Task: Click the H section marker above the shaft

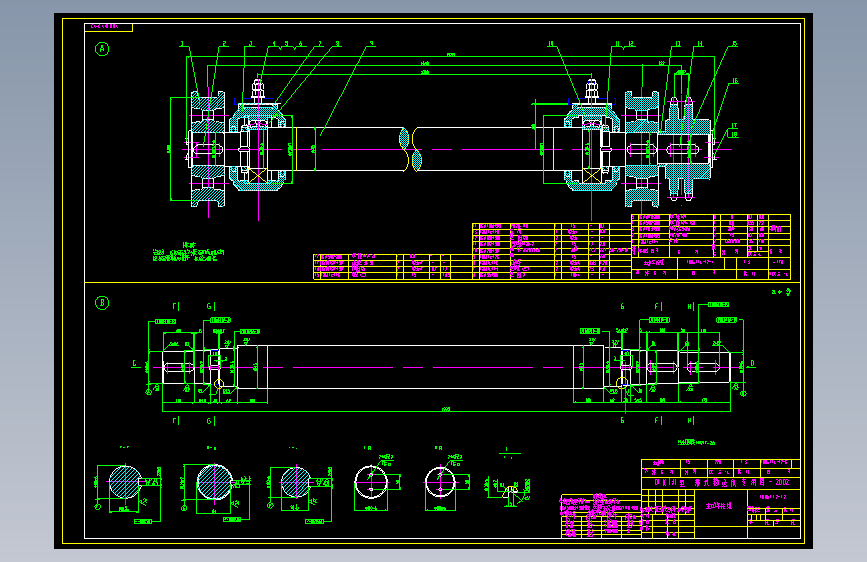Action: (691, 306)
